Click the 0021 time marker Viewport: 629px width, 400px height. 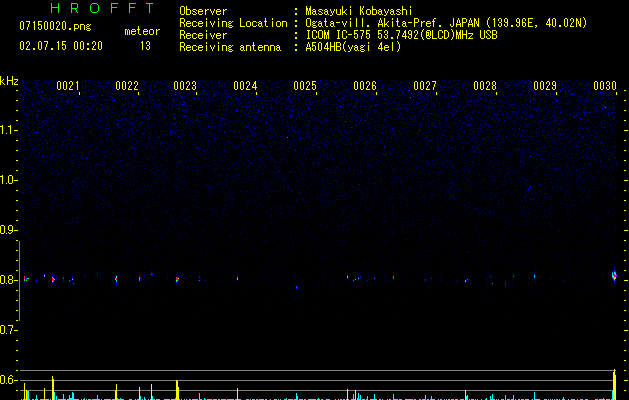point(68,86)
